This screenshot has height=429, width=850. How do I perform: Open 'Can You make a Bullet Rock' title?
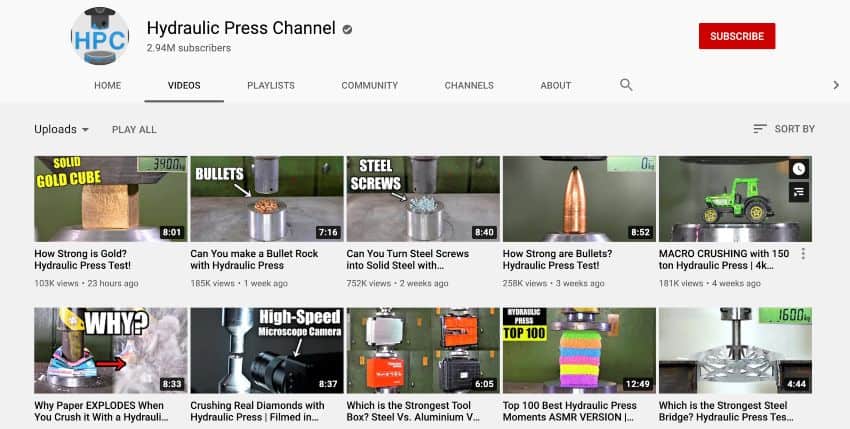(254, 259)
